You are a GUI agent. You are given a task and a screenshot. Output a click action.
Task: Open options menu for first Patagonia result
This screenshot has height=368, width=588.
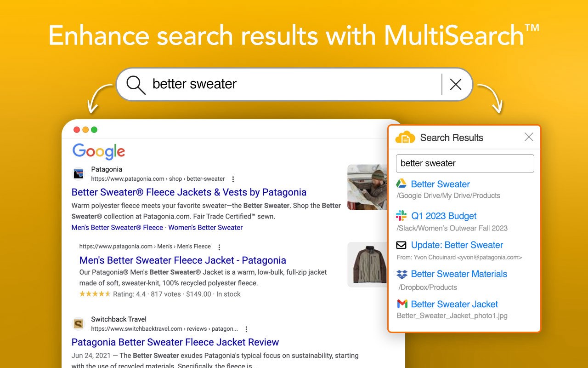point(233,179)
